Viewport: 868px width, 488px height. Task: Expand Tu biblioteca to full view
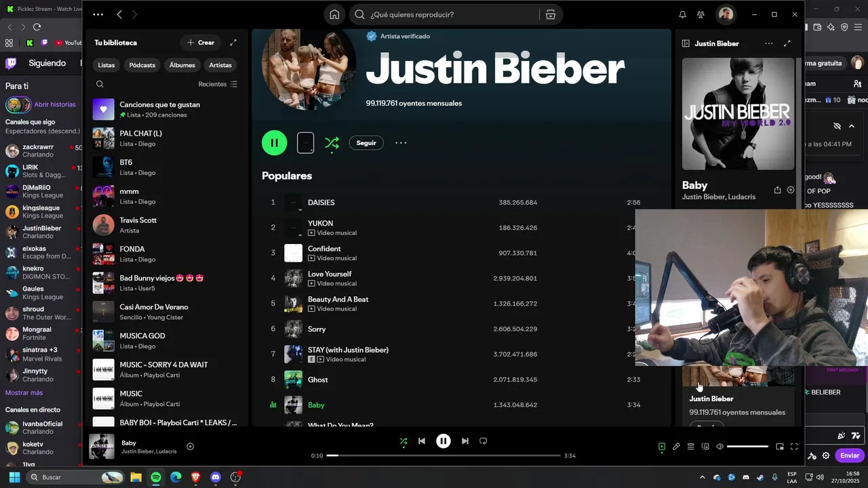[x=233, y=42]
